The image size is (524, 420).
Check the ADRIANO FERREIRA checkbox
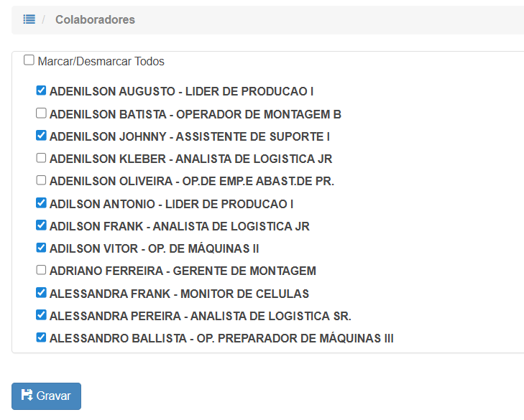(41, 270)
